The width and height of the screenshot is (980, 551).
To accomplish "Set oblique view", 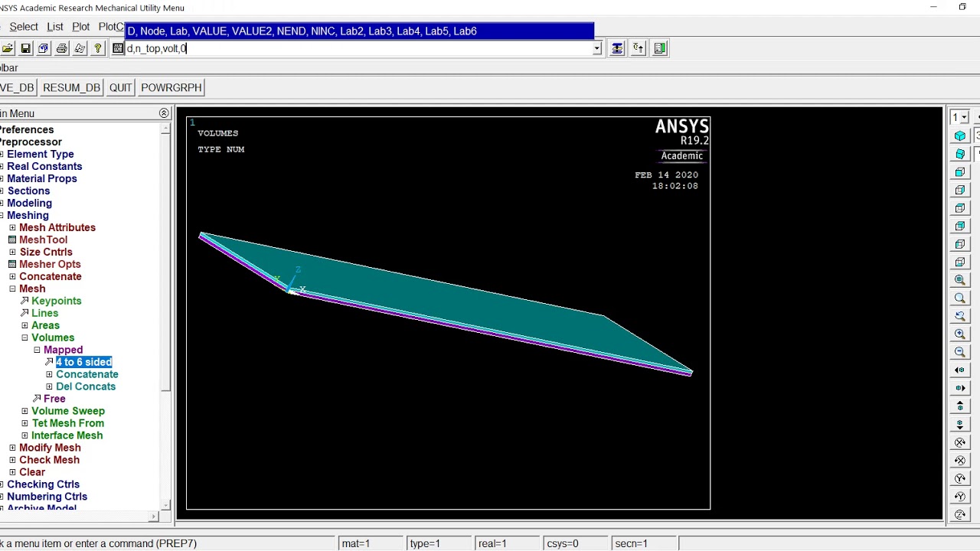I will click(x=960, y=154).
